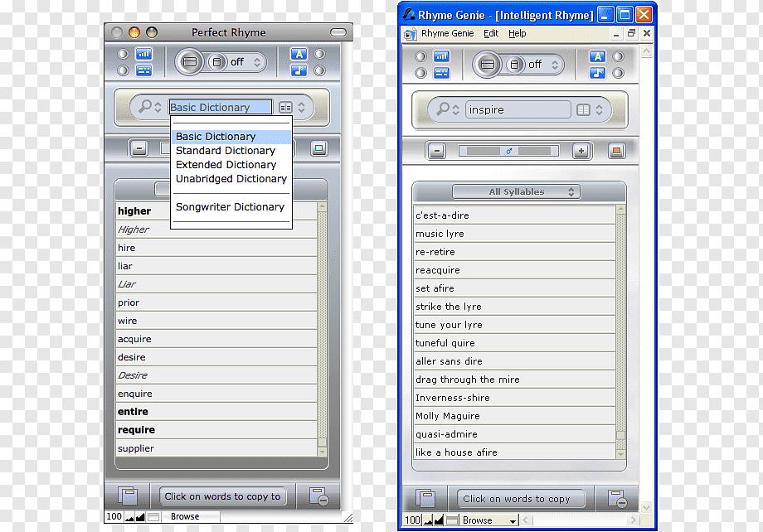Toggle radio button beside letter A icon in Rhyme Genie

click(618, 56)
